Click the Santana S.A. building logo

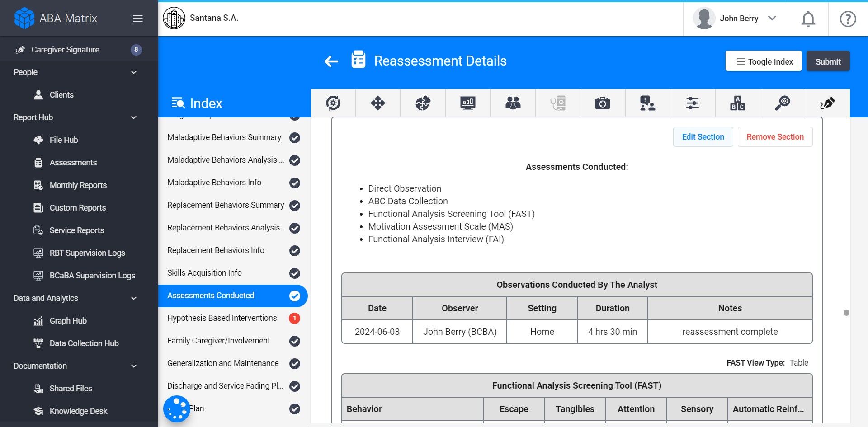click(174, 18)
